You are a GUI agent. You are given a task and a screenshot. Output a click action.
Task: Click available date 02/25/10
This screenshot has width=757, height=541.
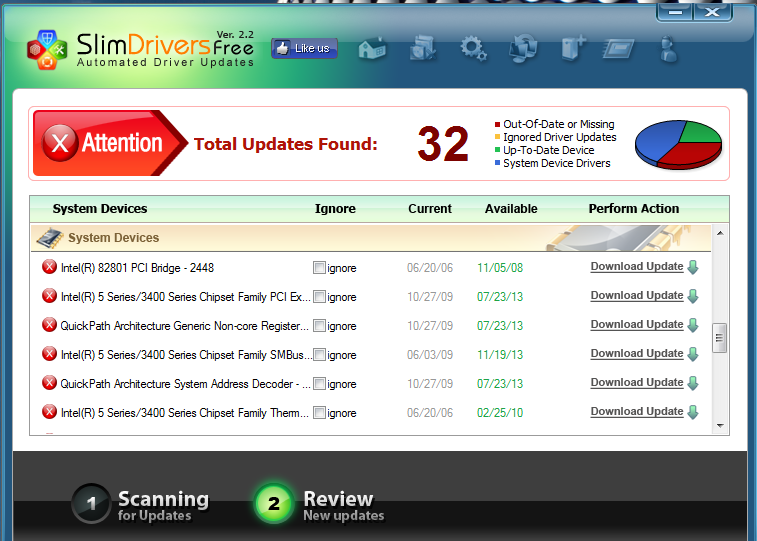(x=500, y=413)
